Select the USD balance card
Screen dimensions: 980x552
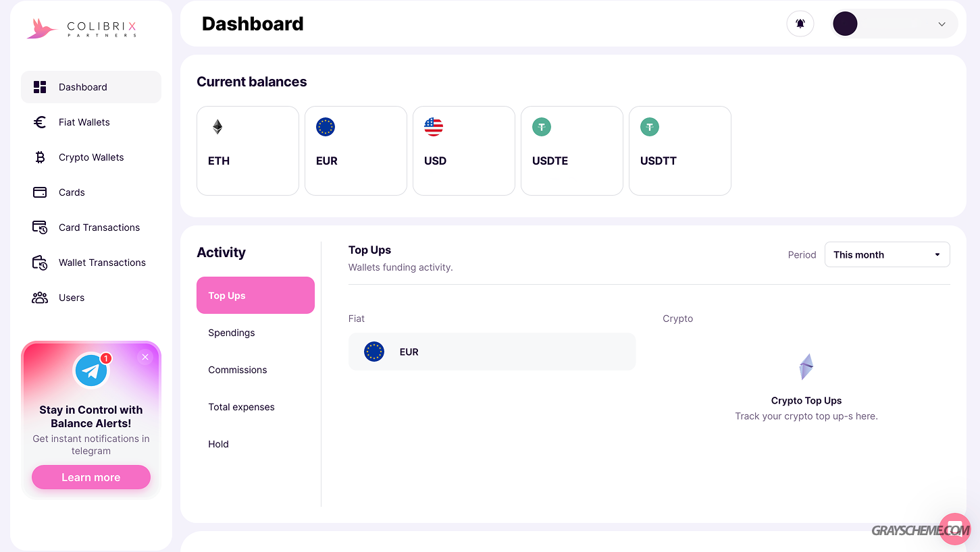point(464,150)
